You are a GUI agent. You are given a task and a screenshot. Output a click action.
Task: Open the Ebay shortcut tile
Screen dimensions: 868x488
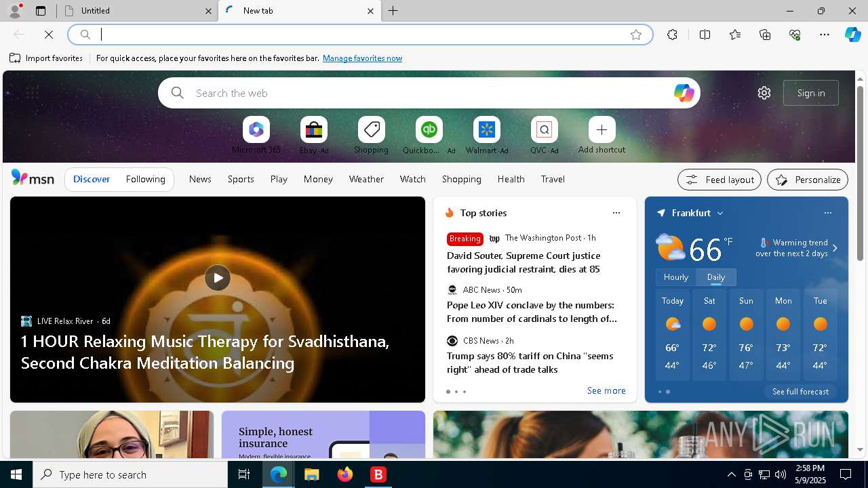(314, 135)
